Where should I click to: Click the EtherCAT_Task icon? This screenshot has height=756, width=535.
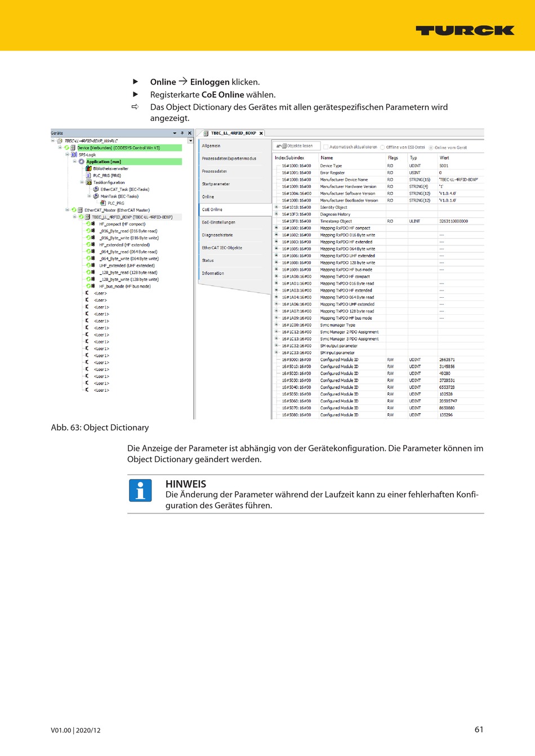coord(96,189)
